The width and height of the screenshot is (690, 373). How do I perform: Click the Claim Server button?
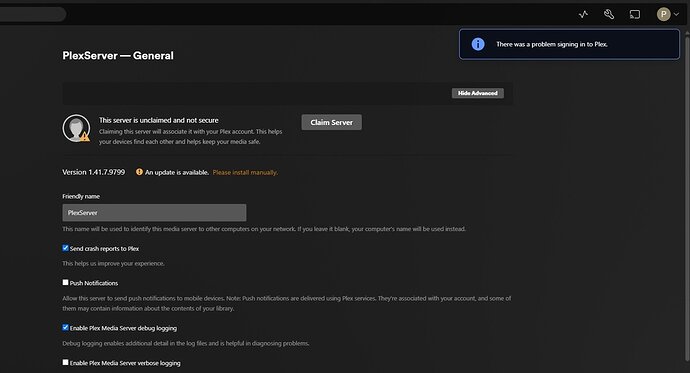(x=331, y=122)
